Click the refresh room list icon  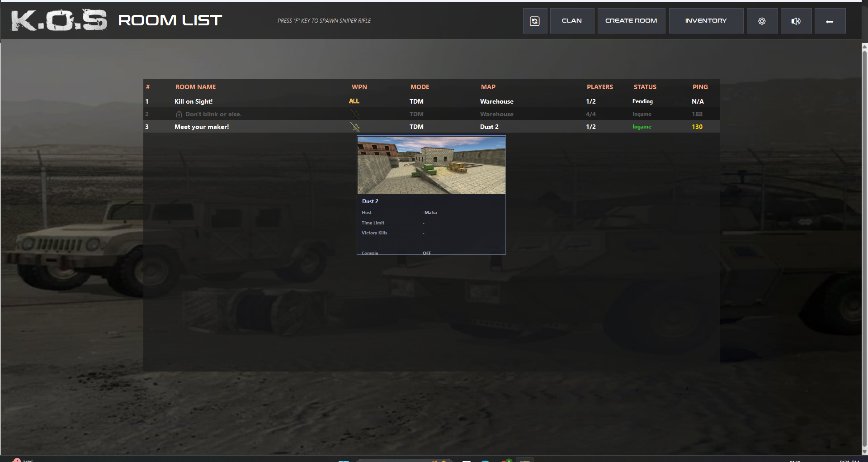coord(535,21)
